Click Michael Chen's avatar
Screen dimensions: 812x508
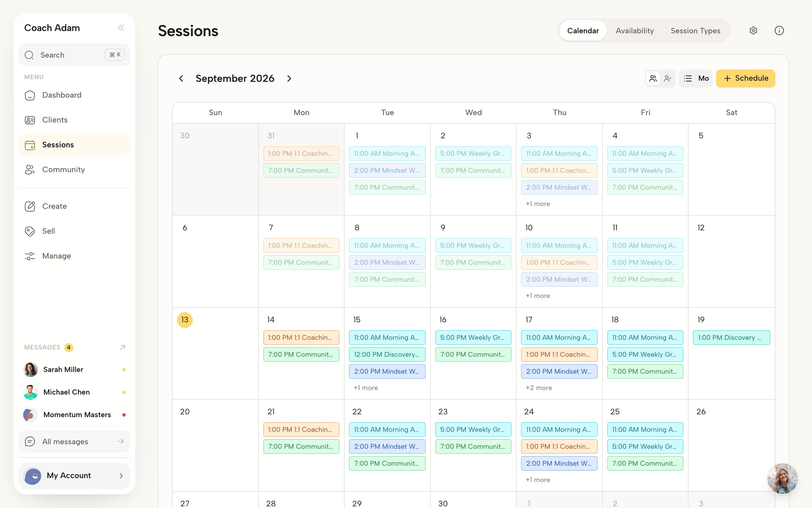click(x=30, y=392)
